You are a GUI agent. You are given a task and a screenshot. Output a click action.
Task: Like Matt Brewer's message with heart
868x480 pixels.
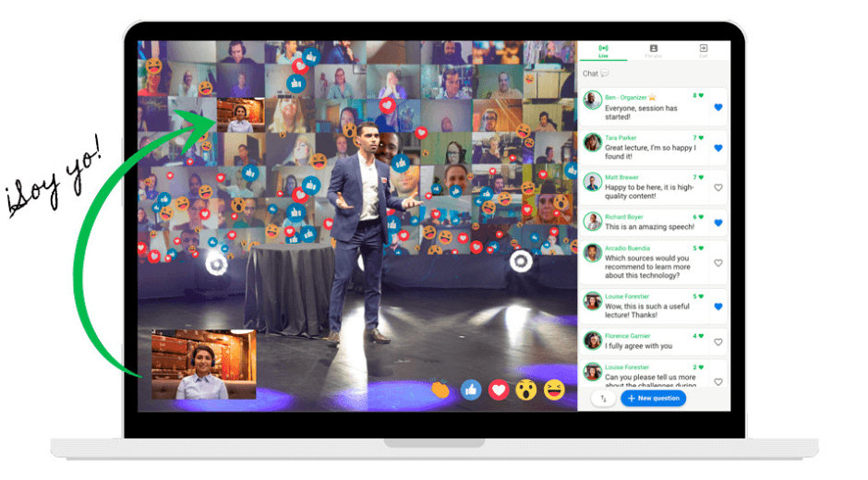(717, 187)
